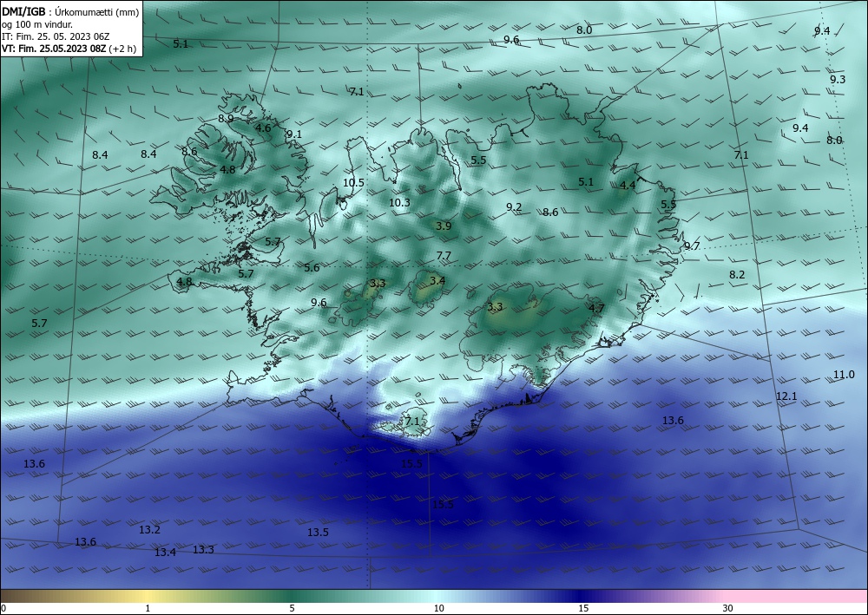The image size is (868, 615).
Task: Click the 13.5 value on the map
Action: click(318, 532)
